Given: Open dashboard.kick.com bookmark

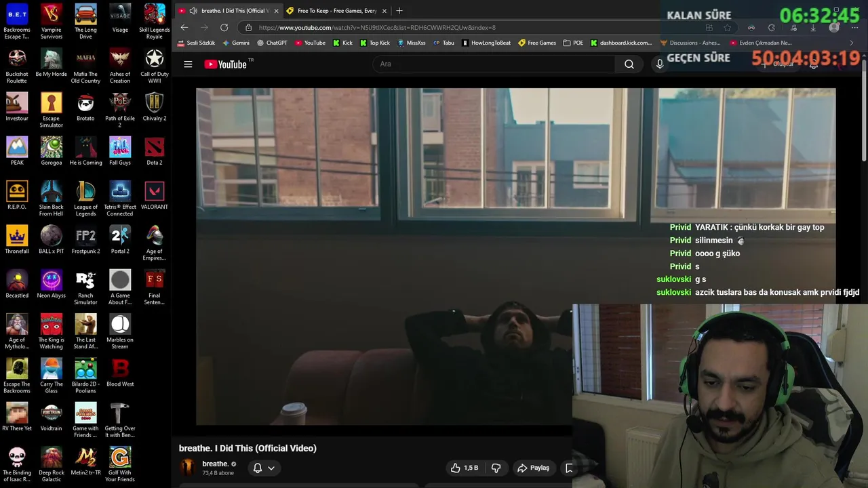Looking at the screenshot, I should (x=621, y=43).
